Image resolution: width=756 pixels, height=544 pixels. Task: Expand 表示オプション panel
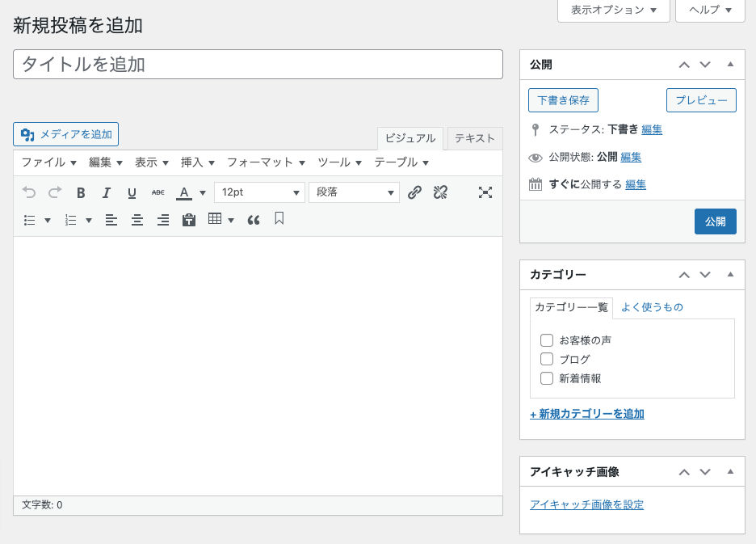(614, 11)
